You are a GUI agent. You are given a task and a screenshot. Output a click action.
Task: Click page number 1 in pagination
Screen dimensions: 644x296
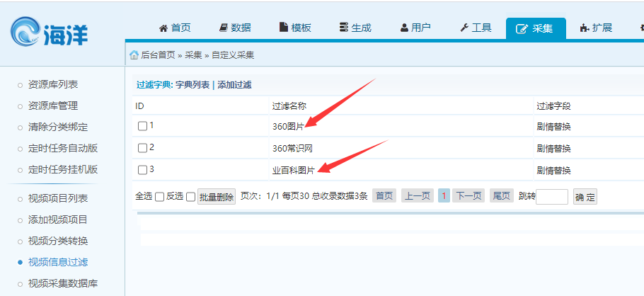[x=444, y=195]
